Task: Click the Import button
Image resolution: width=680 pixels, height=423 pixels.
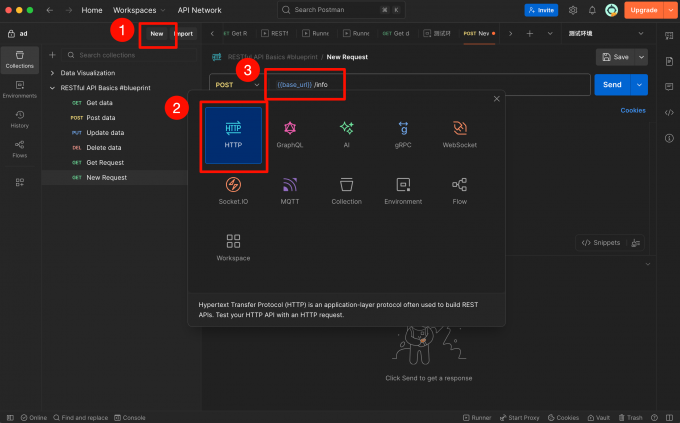Action: click(183, 33)
